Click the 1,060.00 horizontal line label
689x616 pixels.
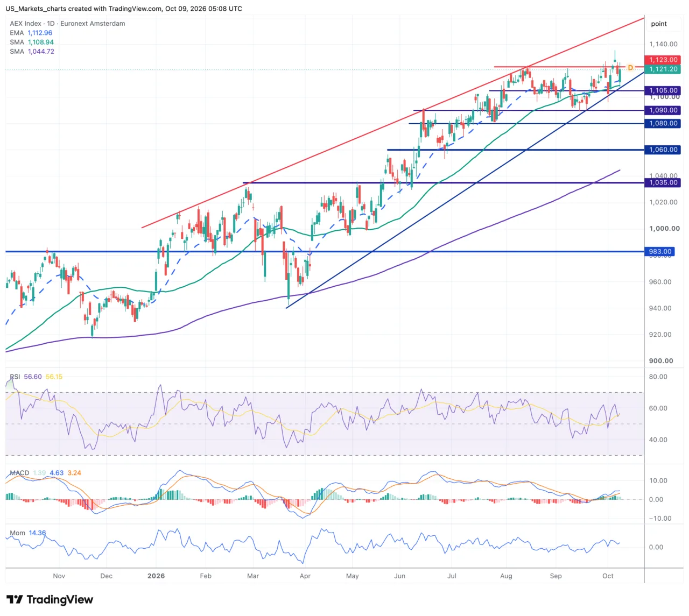tap(663, 150)
